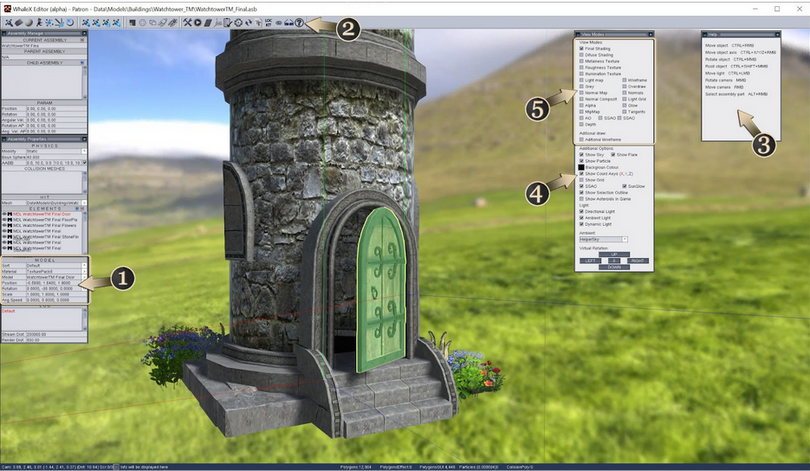Click the running figure icon in toolbar
Image resolution: width=810 pixels, height=471 pixels.
pos(39,23)
